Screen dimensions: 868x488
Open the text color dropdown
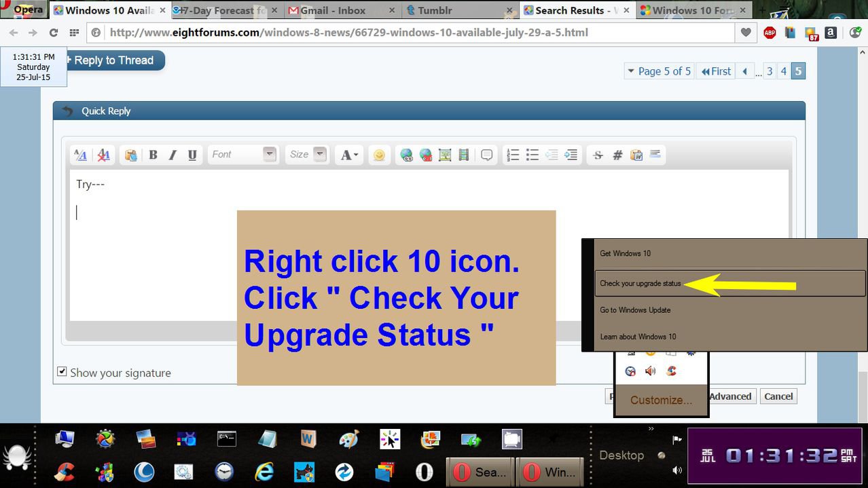click(350, 155)
